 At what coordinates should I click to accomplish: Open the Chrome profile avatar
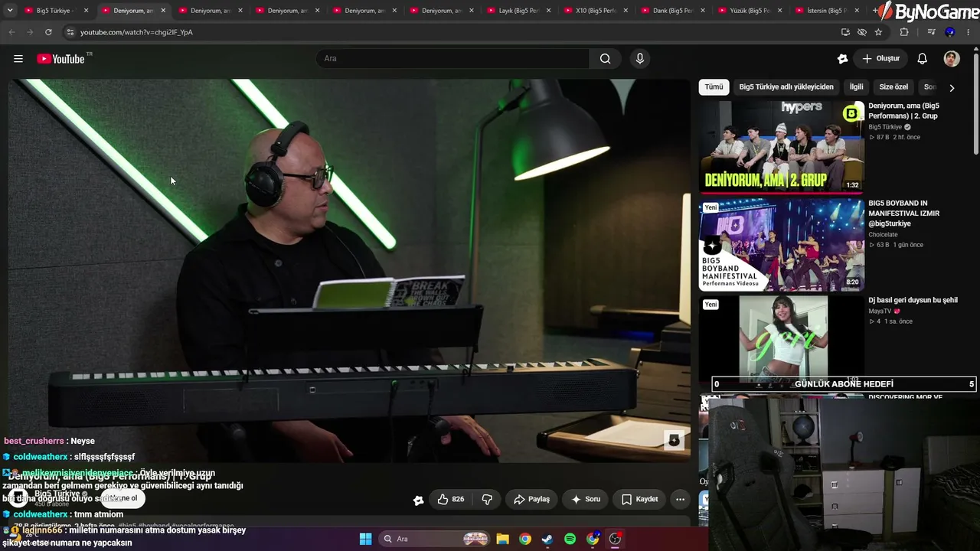[x=950, y=32]
